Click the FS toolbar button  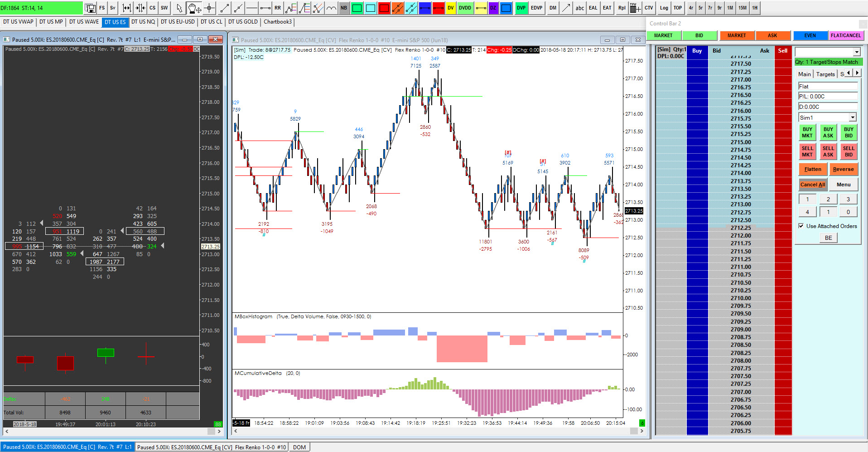[x=102, y=8]
